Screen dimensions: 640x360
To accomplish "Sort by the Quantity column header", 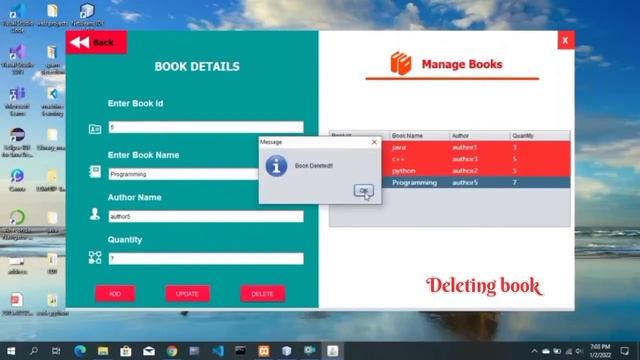I will pyautogui.click(x=540, y=136).
